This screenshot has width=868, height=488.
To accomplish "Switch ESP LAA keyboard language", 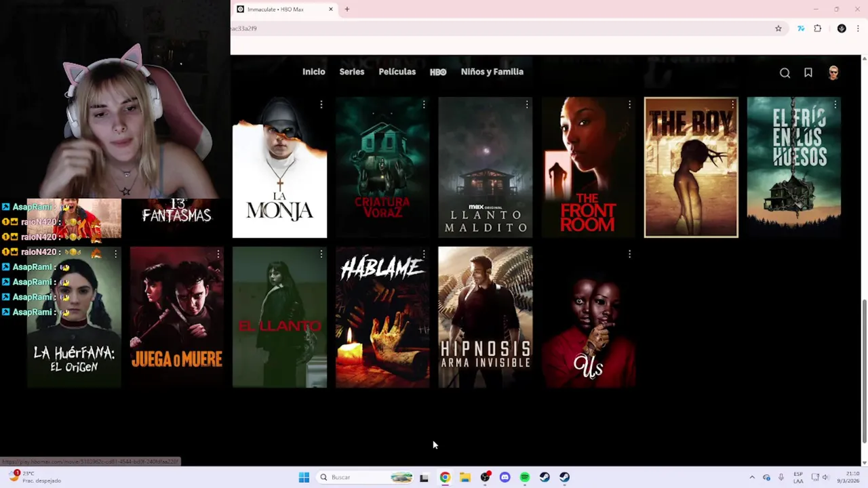I will point(799,477).
